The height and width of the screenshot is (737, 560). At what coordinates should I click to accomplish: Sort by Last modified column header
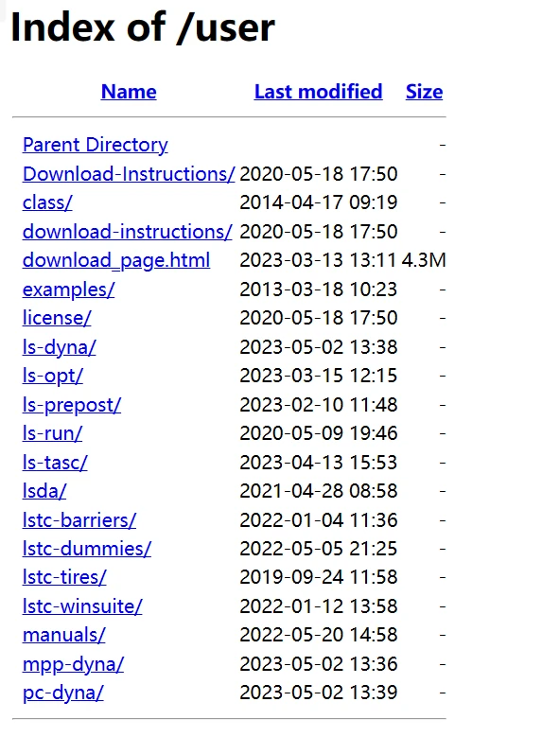pyautogui.click(x=318, y=92)
